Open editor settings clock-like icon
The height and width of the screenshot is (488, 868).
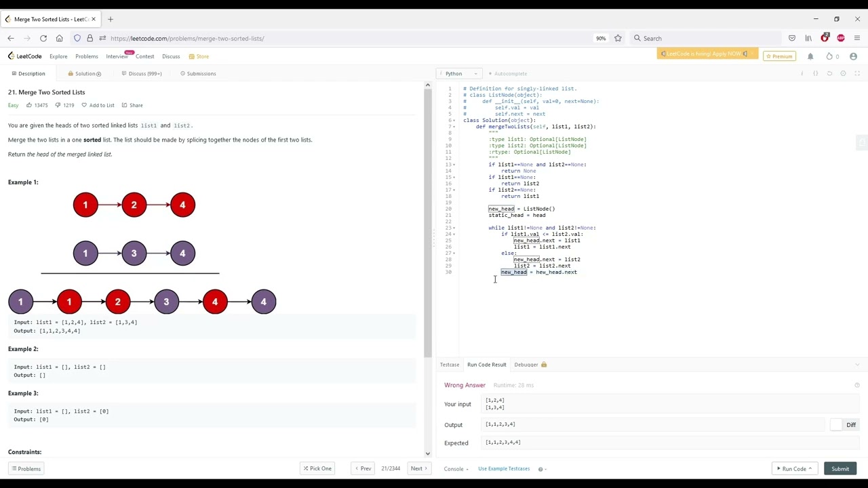click(843, 73)
